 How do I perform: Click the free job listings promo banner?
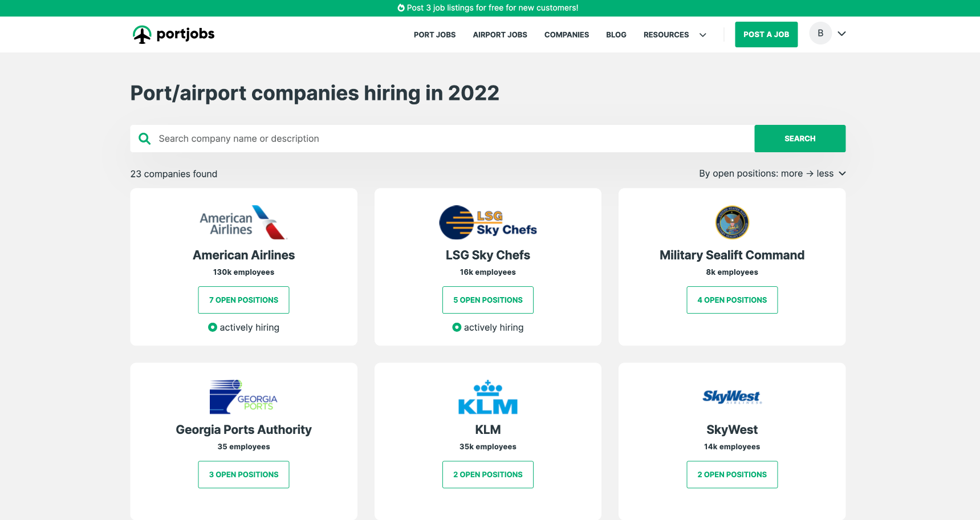click(490, 8)
